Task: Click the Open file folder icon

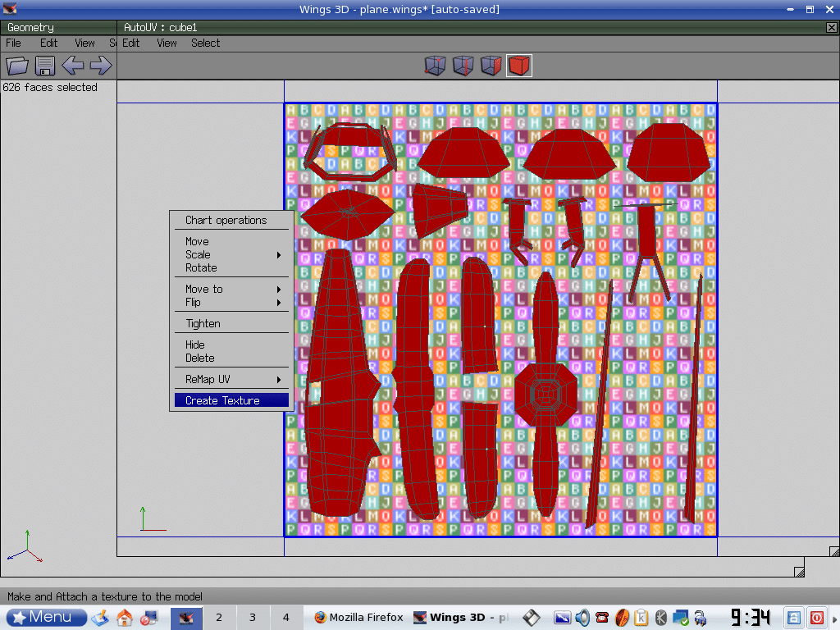Action: click(17, 66)
